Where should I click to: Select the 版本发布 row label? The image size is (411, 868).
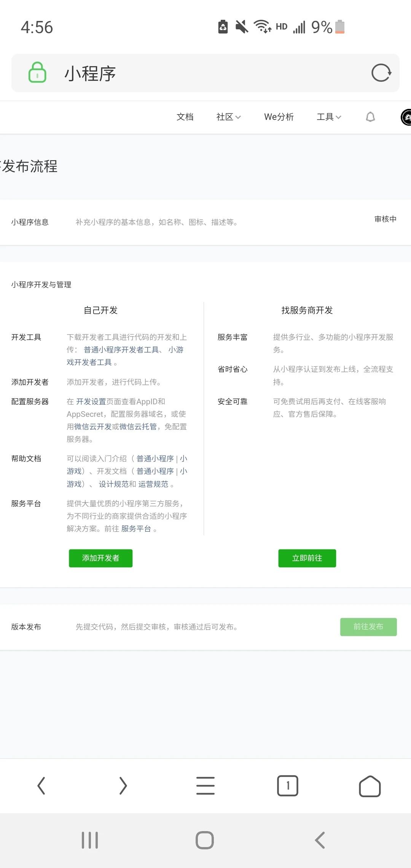(26, 627)
